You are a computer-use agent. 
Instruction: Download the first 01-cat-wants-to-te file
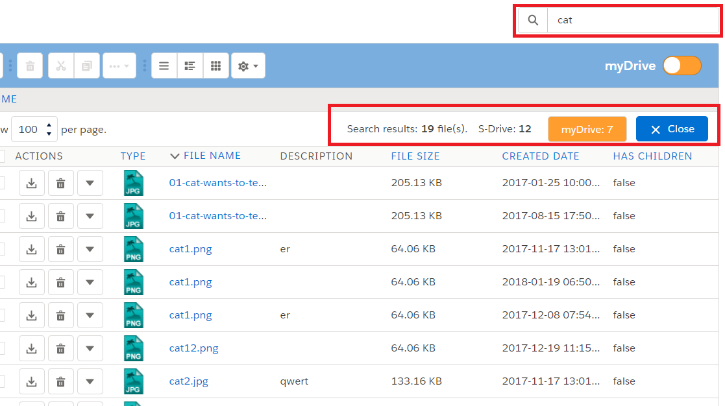click(31, 184)
